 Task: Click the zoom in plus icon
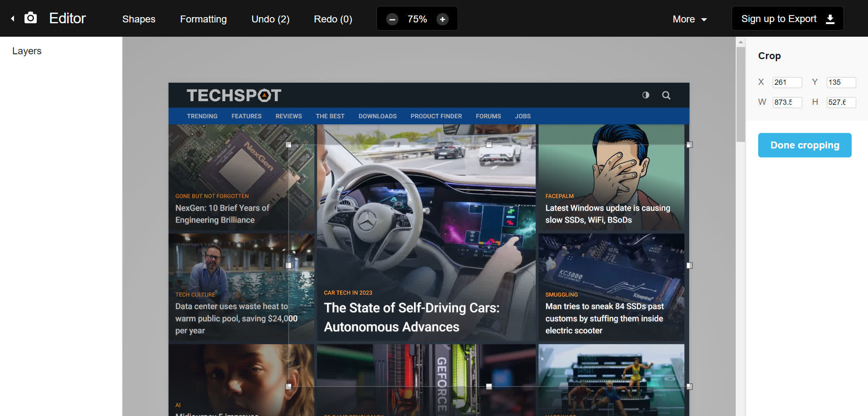click(442, 19)
